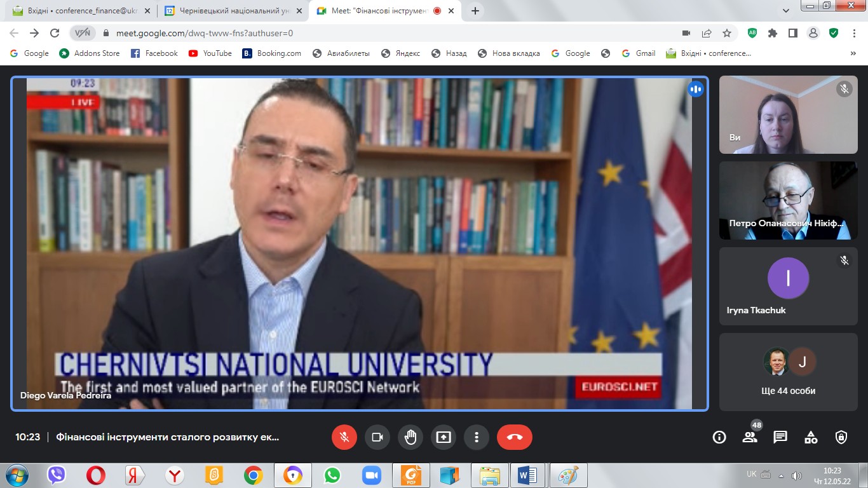Bookmark this page with the star
This screenshot has width=868, height=488.
[x=727, y=33]
